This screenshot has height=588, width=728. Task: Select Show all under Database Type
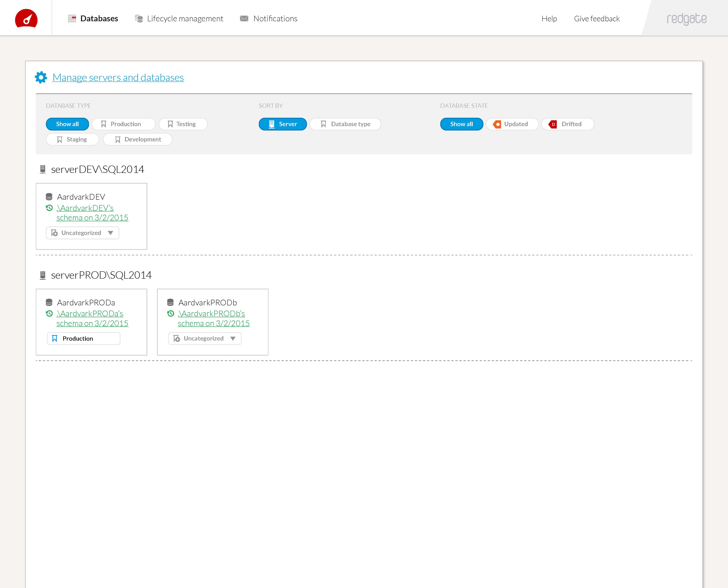coord(67,124)
